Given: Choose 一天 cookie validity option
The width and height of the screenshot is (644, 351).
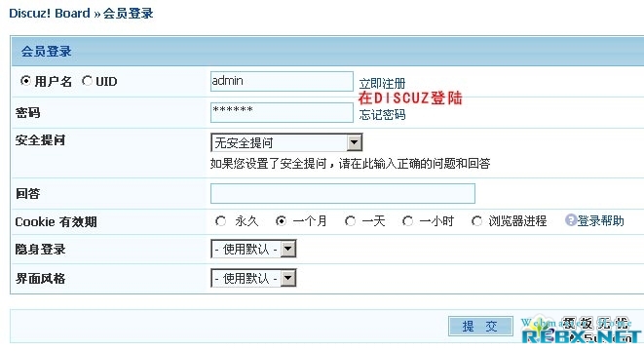Looking at the screenshot, I should pos(351,221).
